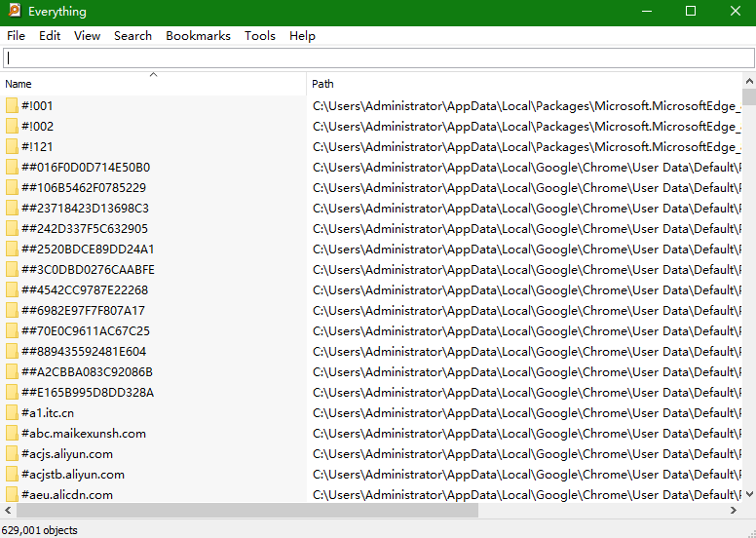Viewport: 756px width, 538px height.
Task: Click the 629,001 objects status text
Action: (40, 530)
